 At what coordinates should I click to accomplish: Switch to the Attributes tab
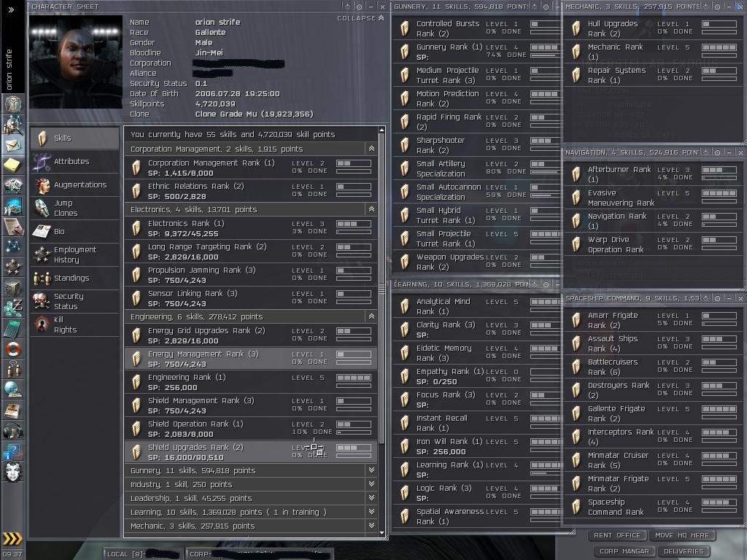(75, 161)
